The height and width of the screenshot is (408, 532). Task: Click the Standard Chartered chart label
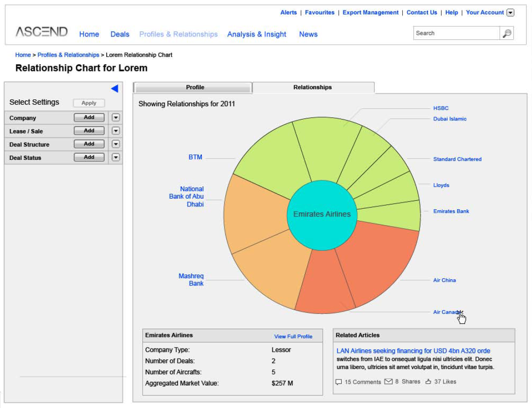(x=457, y=159)
